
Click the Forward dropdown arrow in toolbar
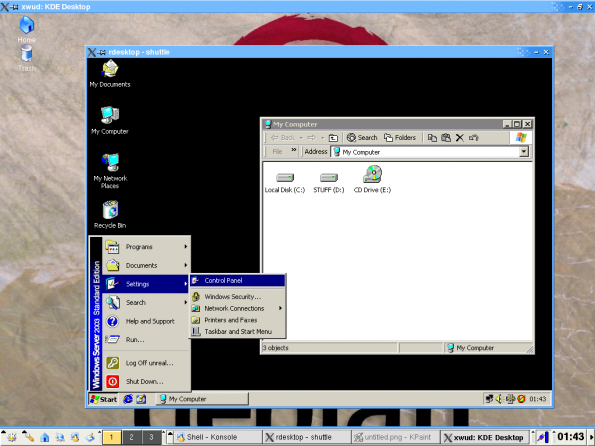tap(323, 138)
